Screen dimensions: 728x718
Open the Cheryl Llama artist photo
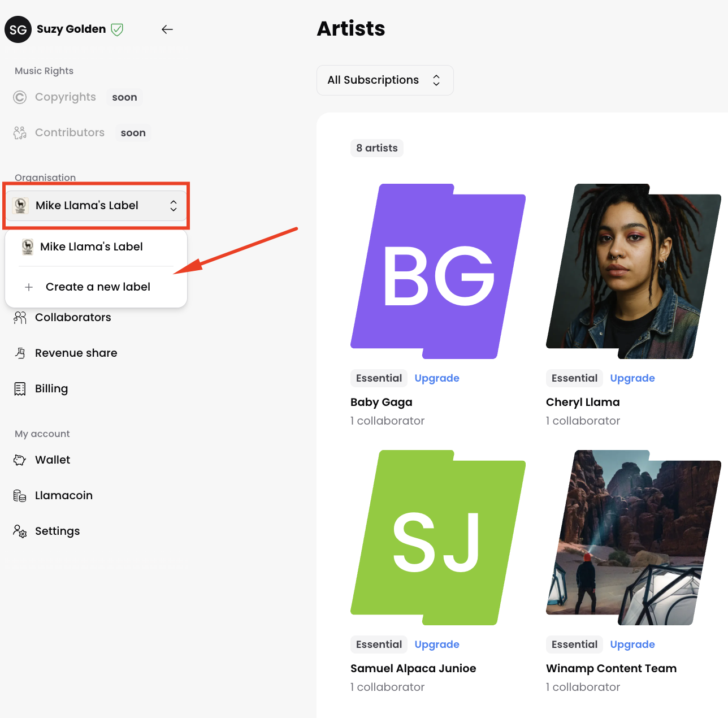(x=633, y=271)
